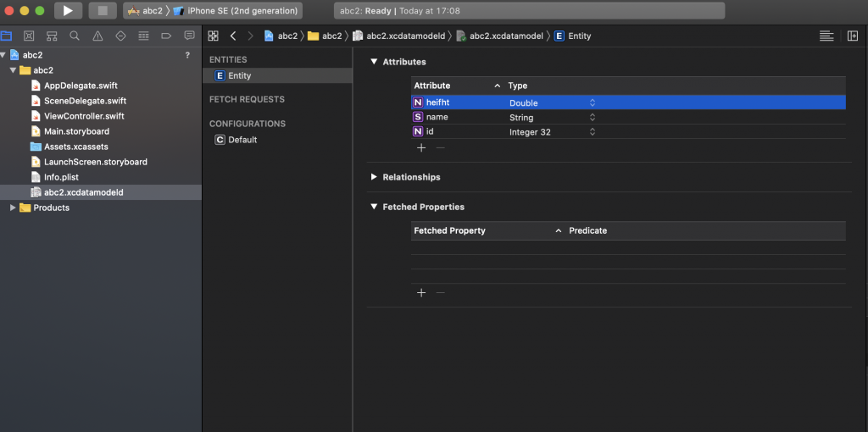
Task: Expand the Relationships section
Action: (374, 177)
